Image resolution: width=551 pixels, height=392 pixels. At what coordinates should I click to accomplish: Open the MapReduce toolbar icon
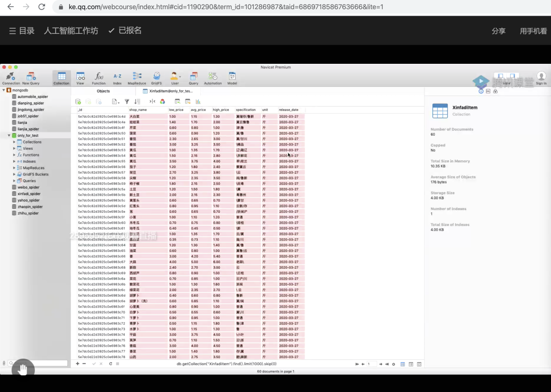click(137, 77)
